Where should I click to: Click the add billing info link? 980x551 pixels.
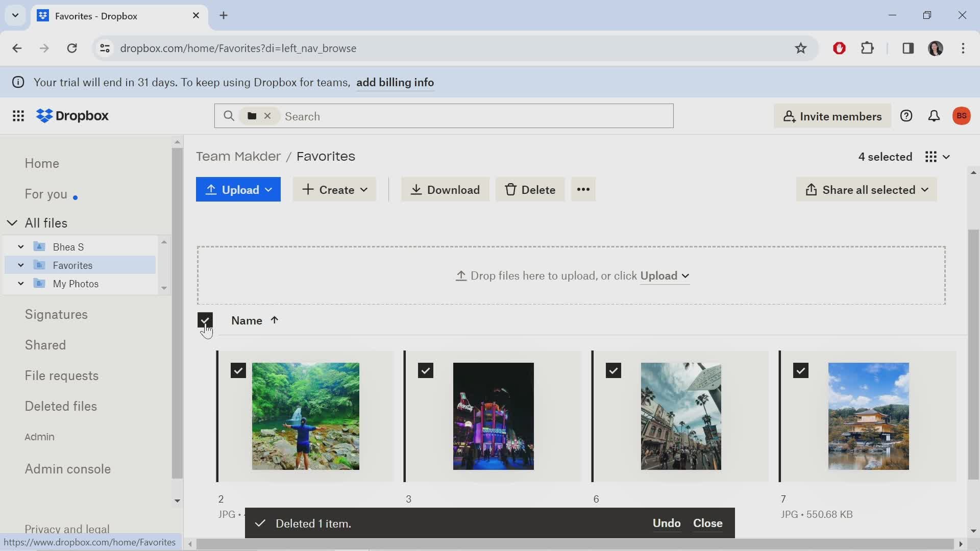pos(395,82)
